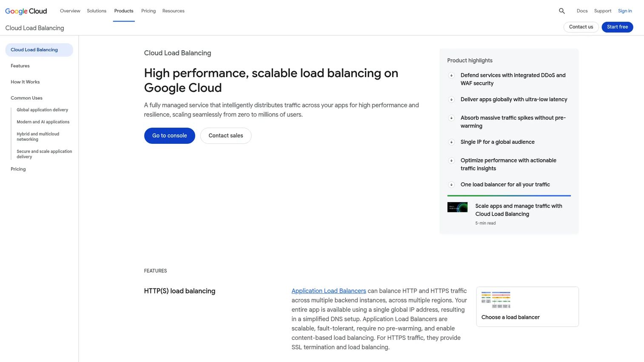Click the Start free button
This screenshot has height=362, width=644.
pyautogui.click(x=617, y=27)
